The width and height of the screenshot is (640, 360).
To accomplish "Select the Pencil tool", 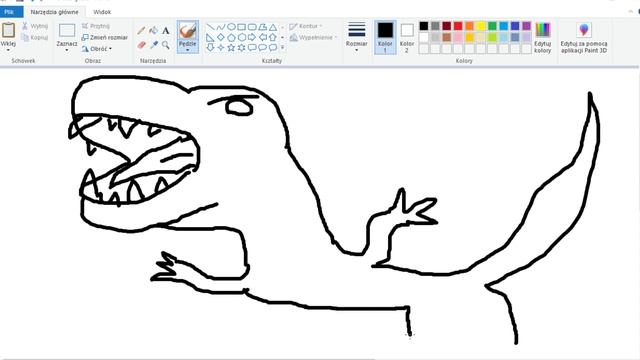I will click(x=141, y=31).
